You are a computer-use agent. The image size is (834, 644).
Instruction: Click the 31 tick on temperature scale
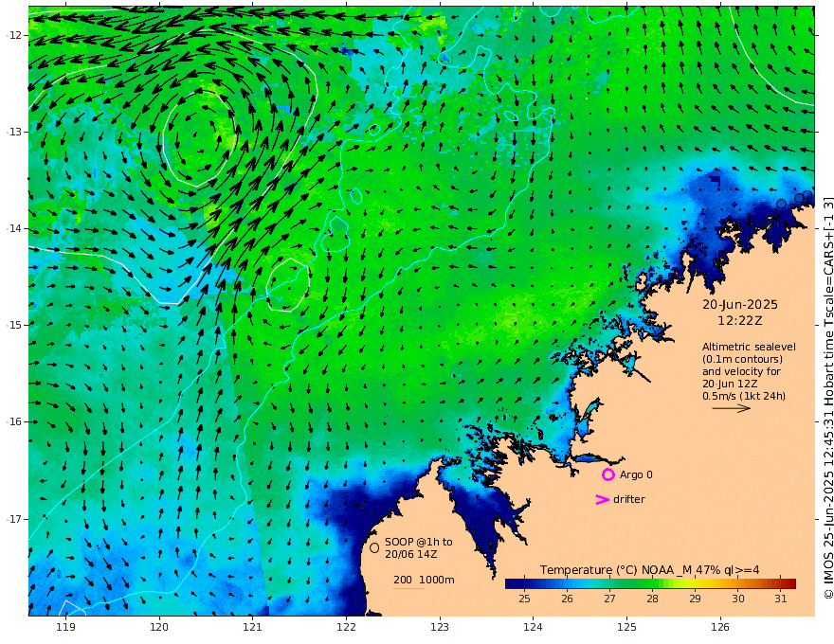tap(780, 599)
